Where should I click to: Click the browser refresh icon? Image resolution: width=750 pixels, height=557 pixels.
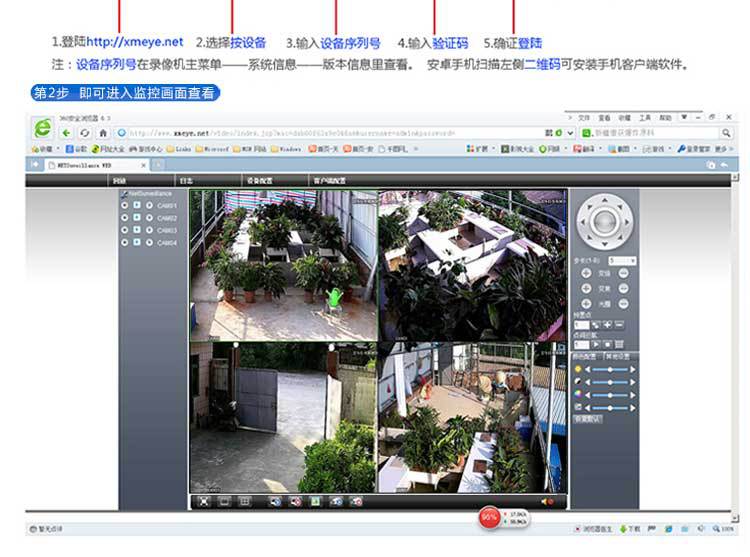pos(87,132)
